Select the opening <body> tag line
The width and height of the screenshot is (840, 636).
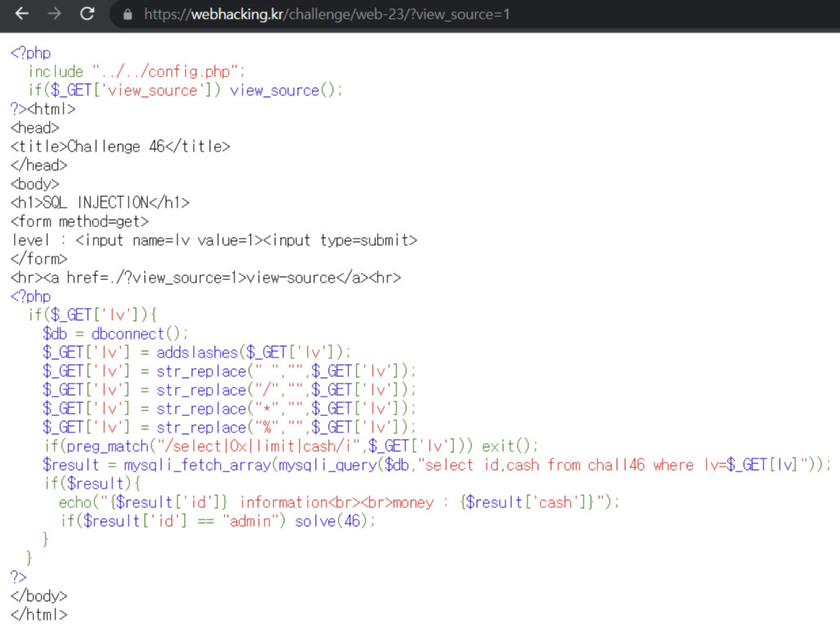35,184
